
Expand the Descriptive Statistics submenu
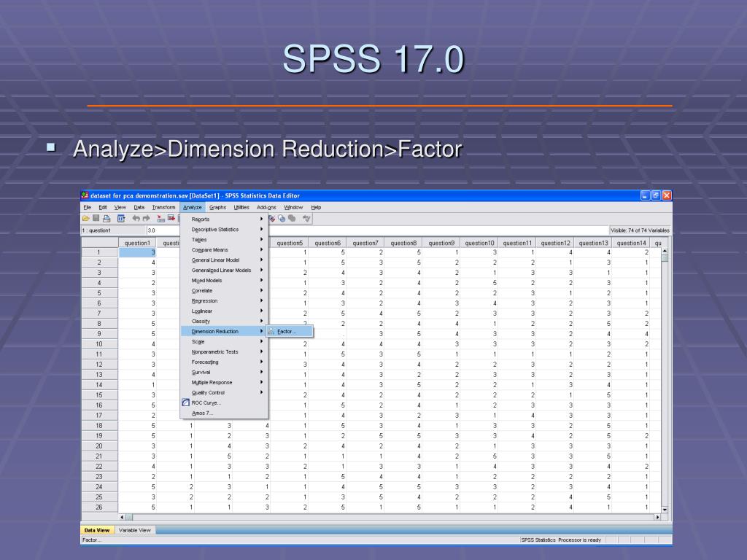pyautogui.click(x=224, y=230)
